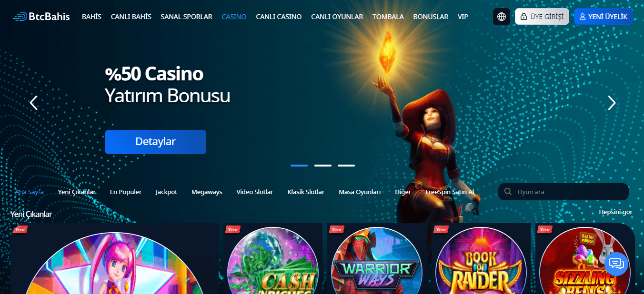This screenshot has height=294, width=644.
Task: Open the CANLI CASINO menu
Action: (279, 17)
